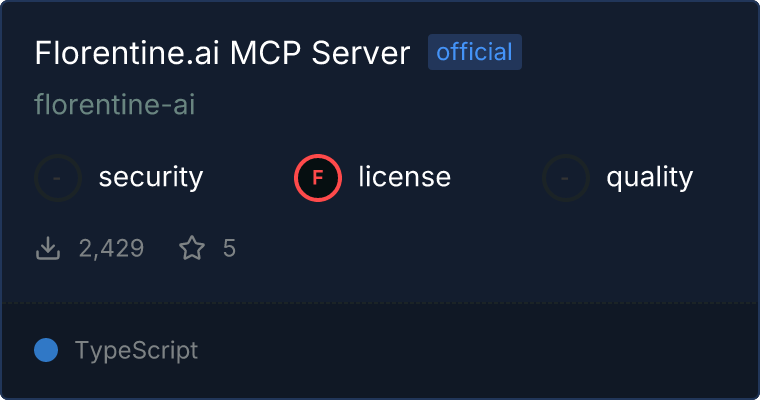Select the security label text
The height and width of the screenshot is (400, 760).
pos(151,177)
